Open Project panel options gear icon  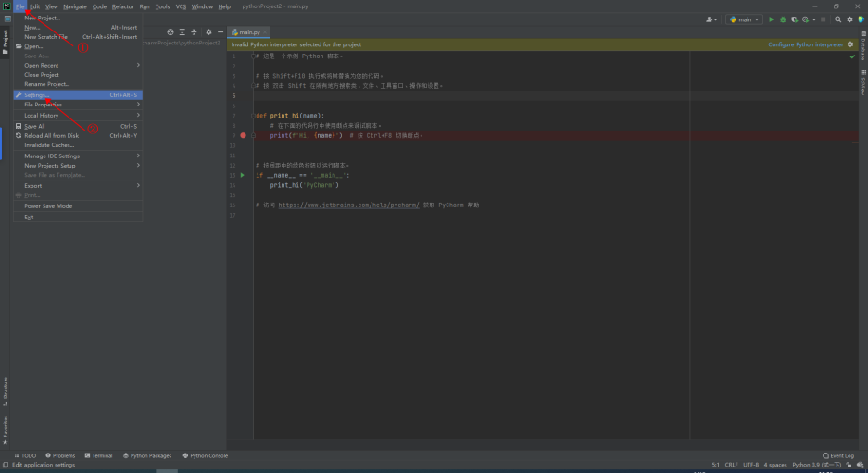208,32
